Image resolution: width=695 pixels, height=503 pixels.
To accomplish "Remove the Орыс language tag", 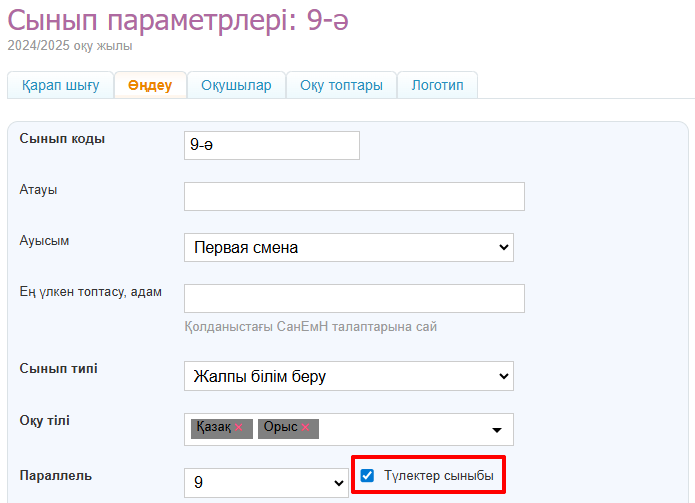I will [x=305, y=428].
